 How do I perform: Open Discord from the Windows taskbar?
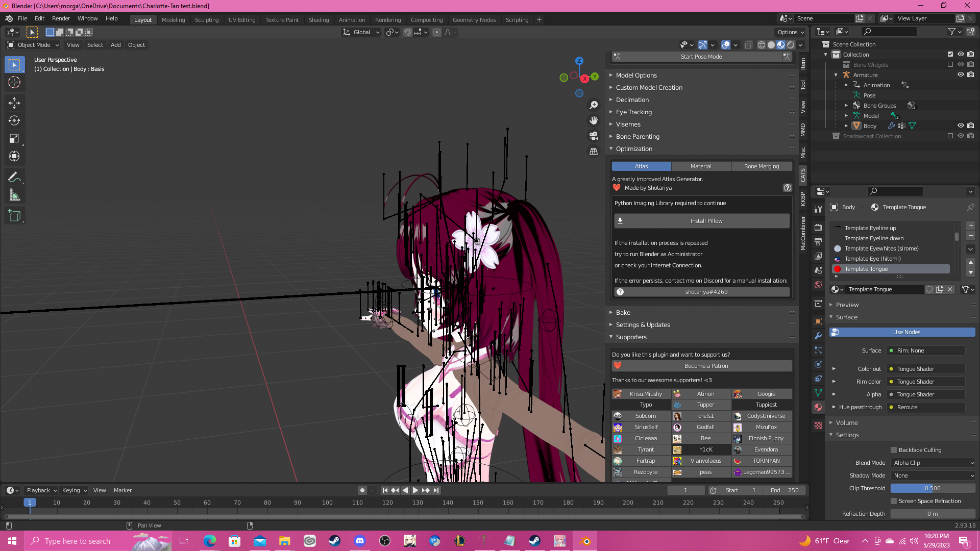click(360, 541)
